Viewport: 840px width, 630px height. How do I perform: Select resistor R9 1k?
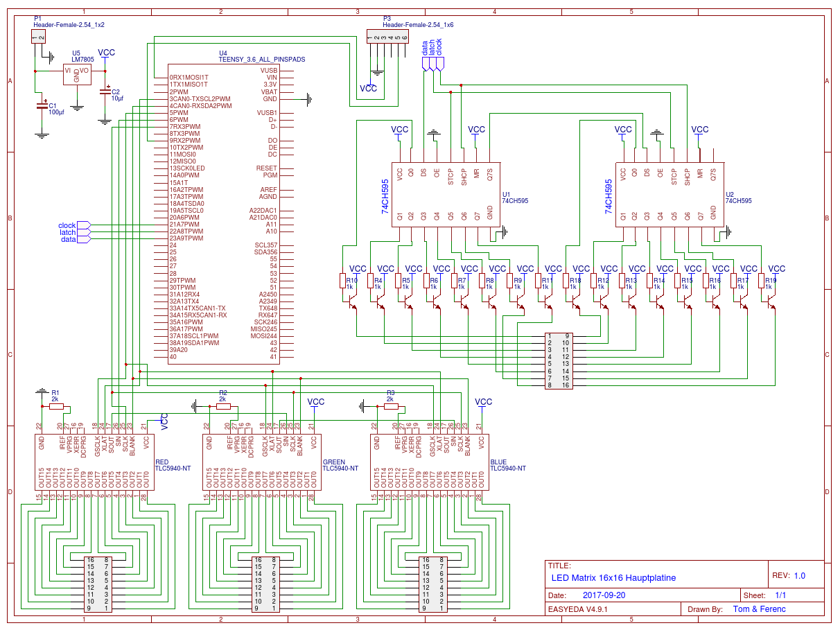[x=510, y=281]
